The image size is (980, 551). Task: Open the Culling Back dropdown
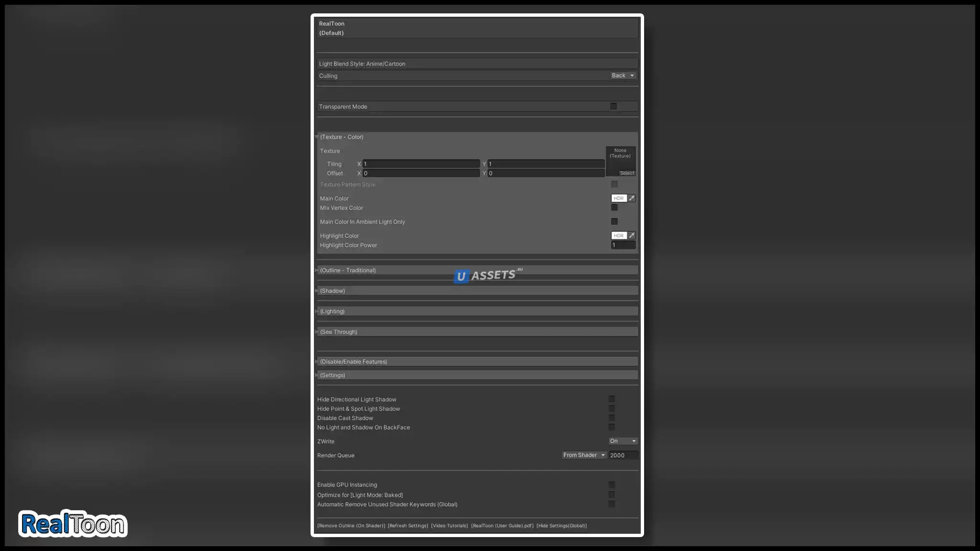[623, 76]
